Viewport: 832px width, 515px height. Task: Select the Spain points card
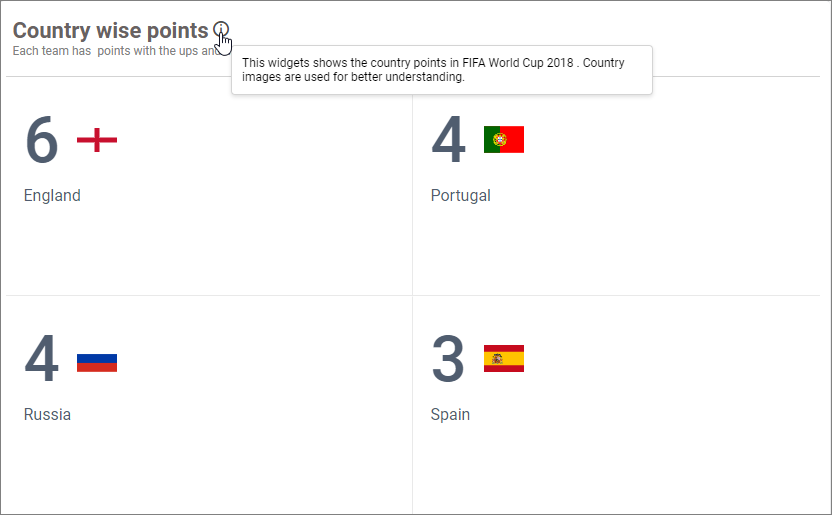coord(616,450)
